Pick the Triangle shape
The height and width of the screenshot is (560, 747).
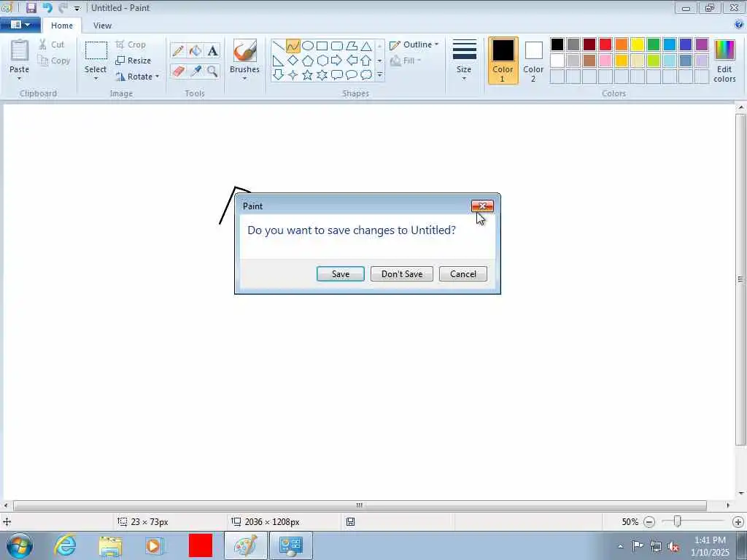[x=366, y=46]
